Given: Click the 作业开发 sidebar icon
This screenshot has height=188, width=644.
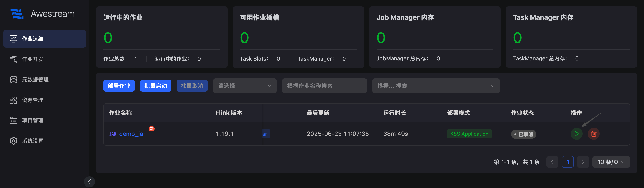Looking at the screenshot, I should [x=13, y=59].
